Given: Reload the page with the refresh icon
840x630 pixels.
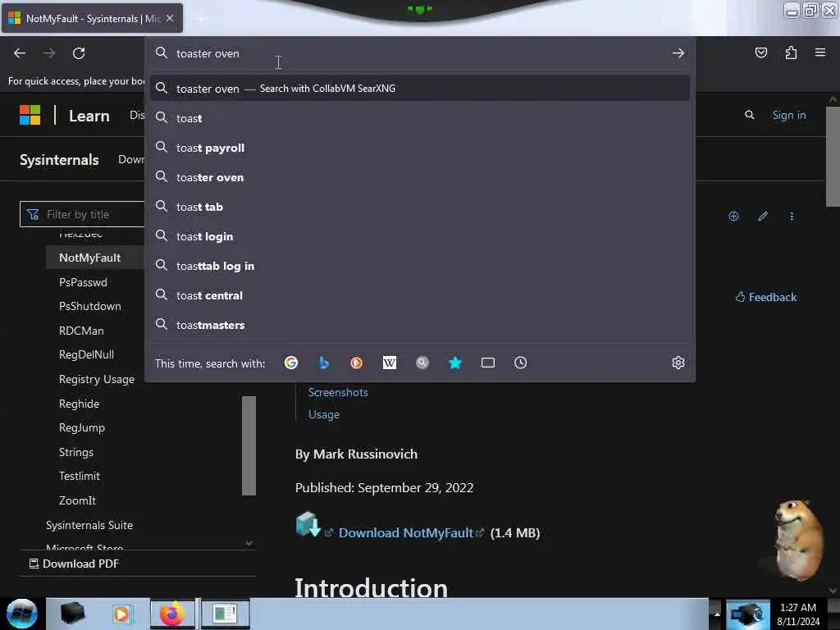Looking at the screenshot, I should click(79, 53).
